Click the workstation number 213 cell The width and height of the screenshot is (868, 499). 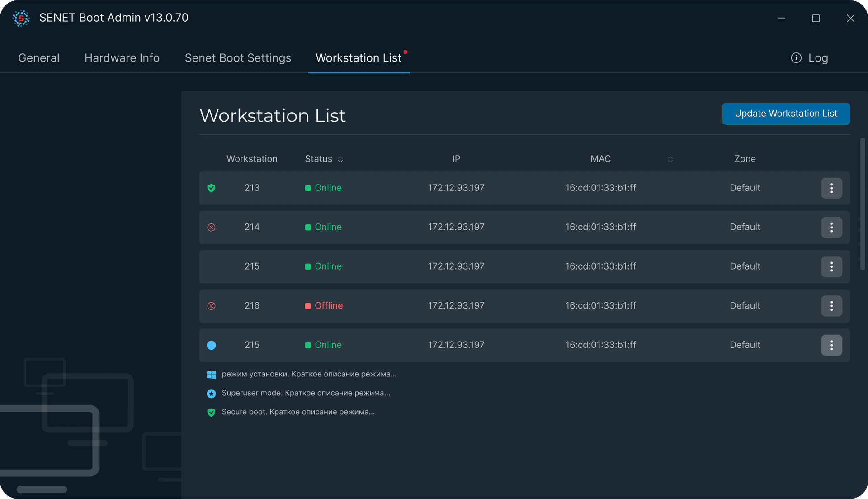tap(252, 188)
